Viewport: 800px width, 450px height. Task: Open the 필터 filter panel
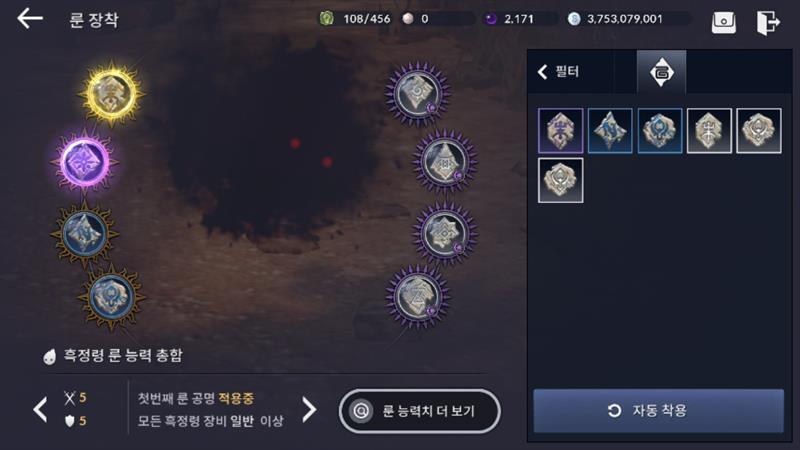pos(559,71)
